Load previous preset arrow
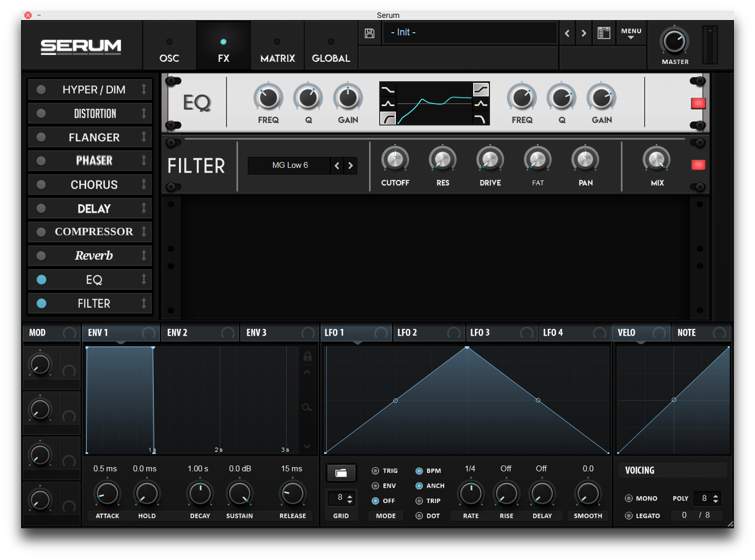 pyautogui.click(x=567, y=33)
